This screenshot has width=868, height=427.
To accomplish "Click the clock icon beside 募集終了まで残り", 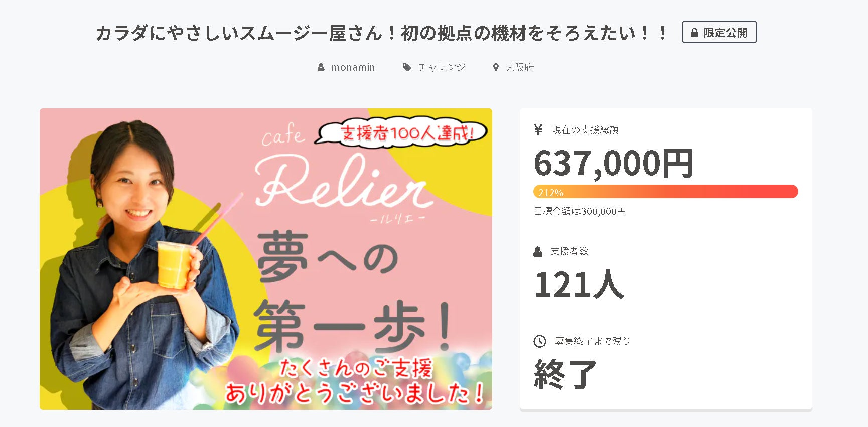I will 539,341.
